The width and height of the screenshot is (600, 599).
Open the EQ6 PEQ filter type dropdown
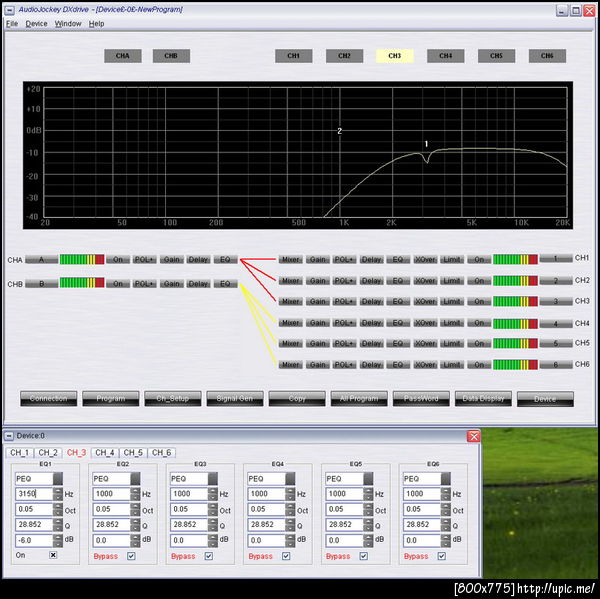(x=446, y=479)
